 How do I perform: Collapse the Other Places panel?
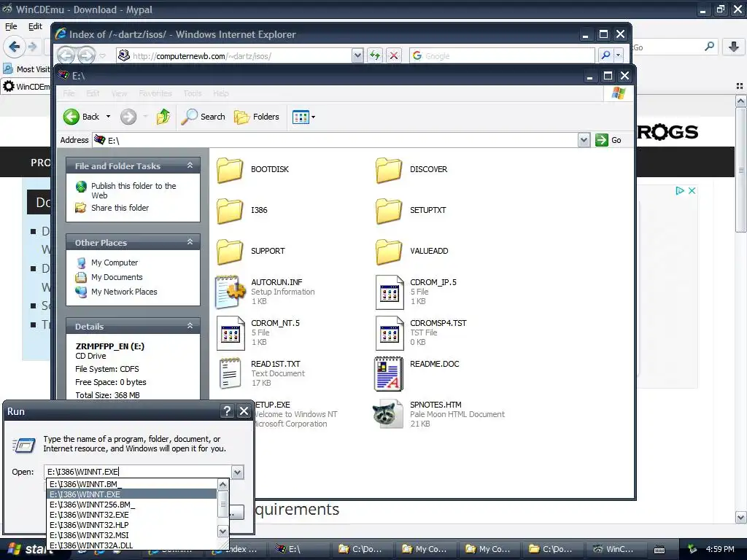pyautogui.click(x=190, y=242)
